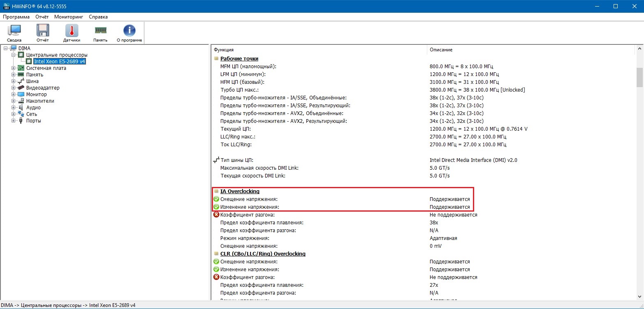This screenshot has width=644, height=309.
Task: Select the Турбо ЦП макс. row
Action: tap(424, 90)
